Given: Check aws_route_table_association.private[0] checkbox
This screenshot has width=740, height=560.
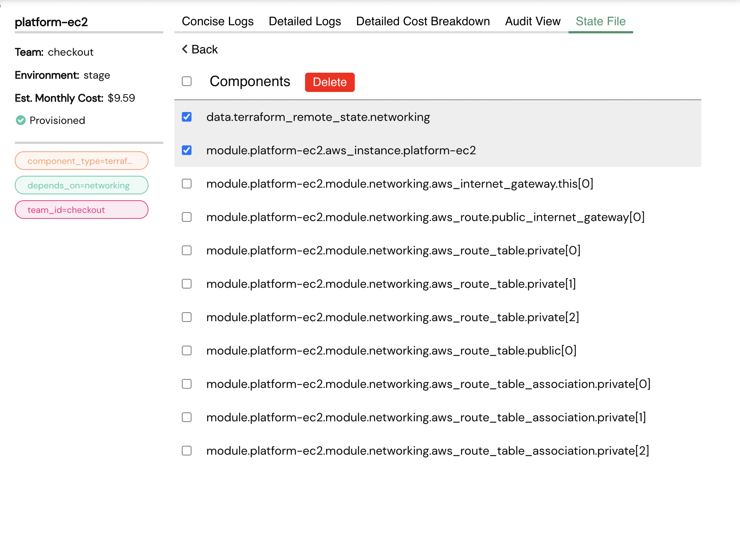Looking at the screenshot, I should pos(187,384).
